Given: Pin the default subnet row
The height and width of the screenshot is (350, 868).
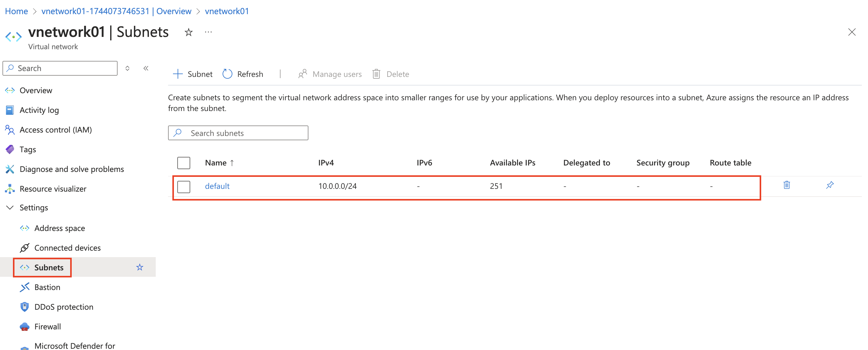Looking at the screenshot, I should (x=830, y=185).
